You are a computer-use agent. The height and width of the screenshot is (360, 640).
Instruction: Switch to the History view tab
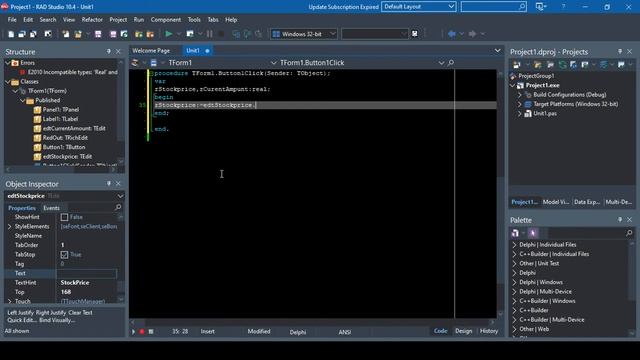489,331
